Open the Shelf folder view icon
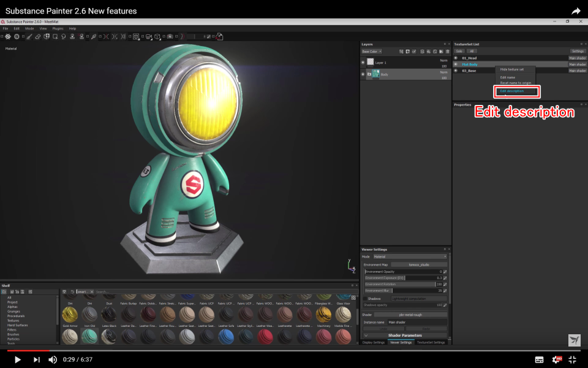 pos(4,292)
